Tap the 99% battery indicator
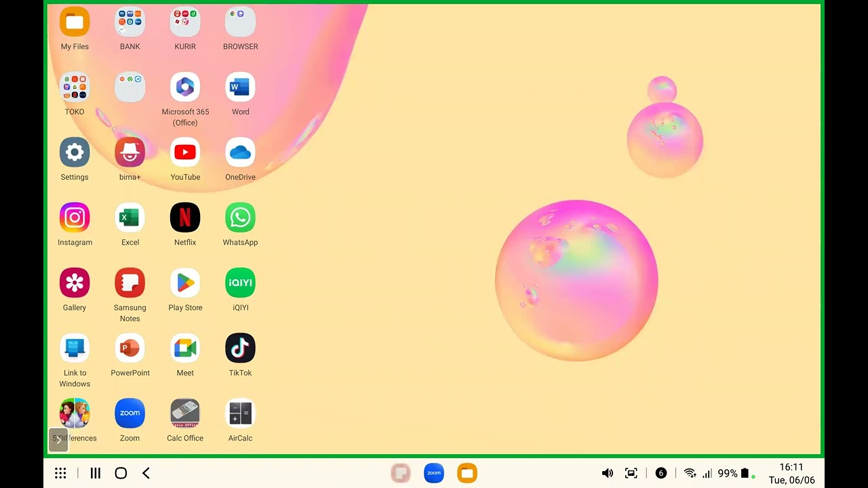868x488 pixels. (734, 473)
